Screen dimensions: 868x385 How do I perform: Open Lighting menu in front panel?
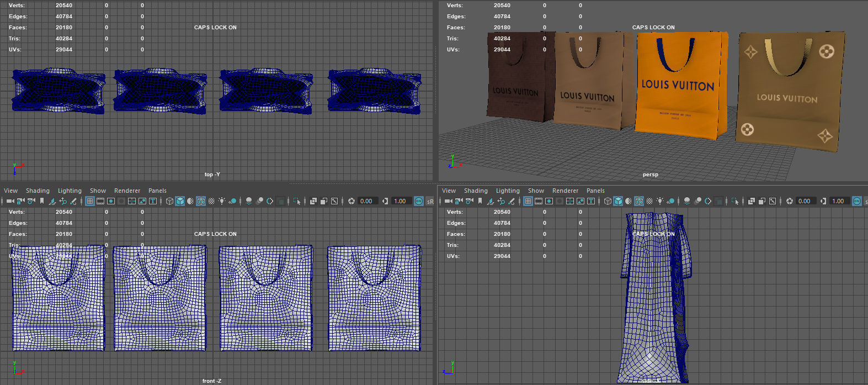(x=70, y=191)
